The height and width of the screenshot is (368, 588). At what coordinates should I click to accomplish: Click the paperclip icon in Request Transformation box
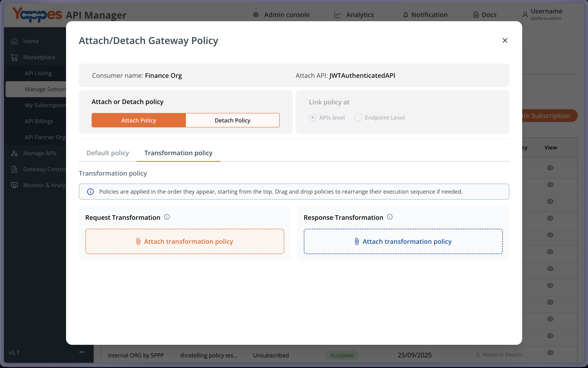point(138,241)
